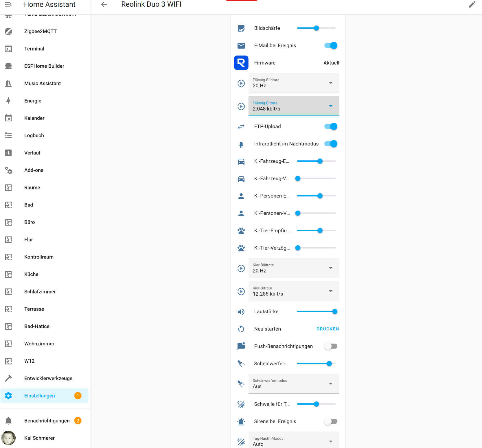Click the back arrow in header
The height and width of the screenshot is (448, 482).
(x=104, y=4)
